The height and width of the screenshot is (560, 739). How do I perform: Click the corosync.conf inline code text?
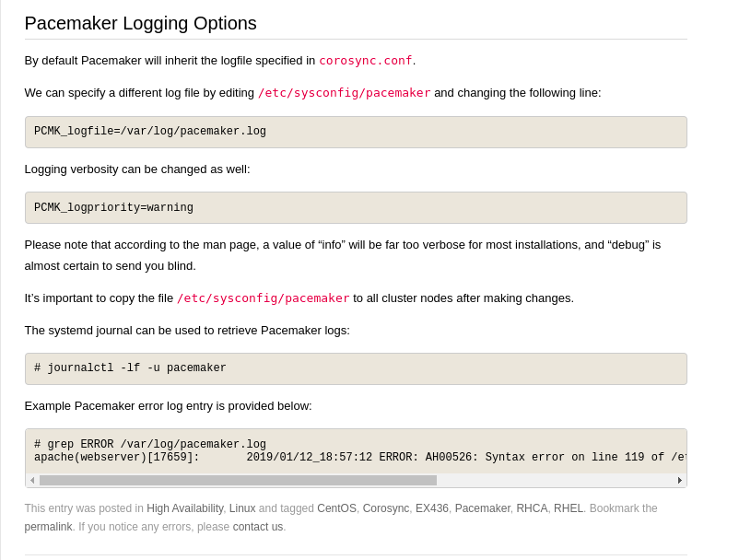[366, 61]
